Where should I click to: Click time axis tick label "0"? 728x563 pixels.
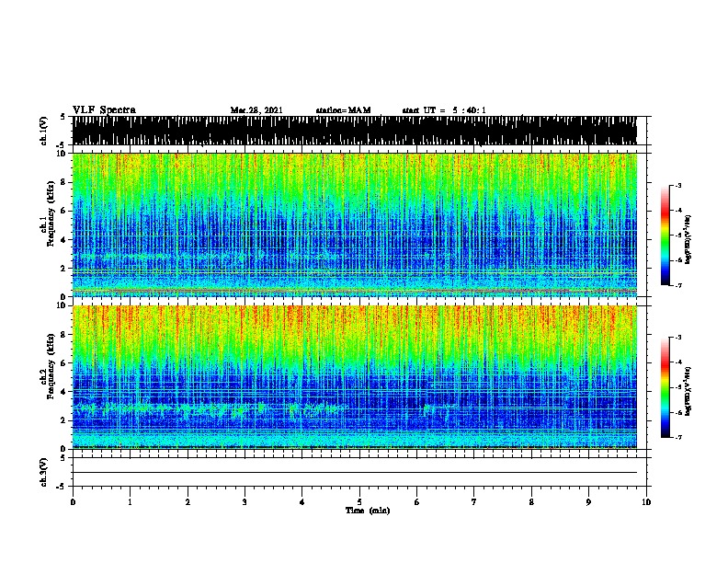[73, 502]
